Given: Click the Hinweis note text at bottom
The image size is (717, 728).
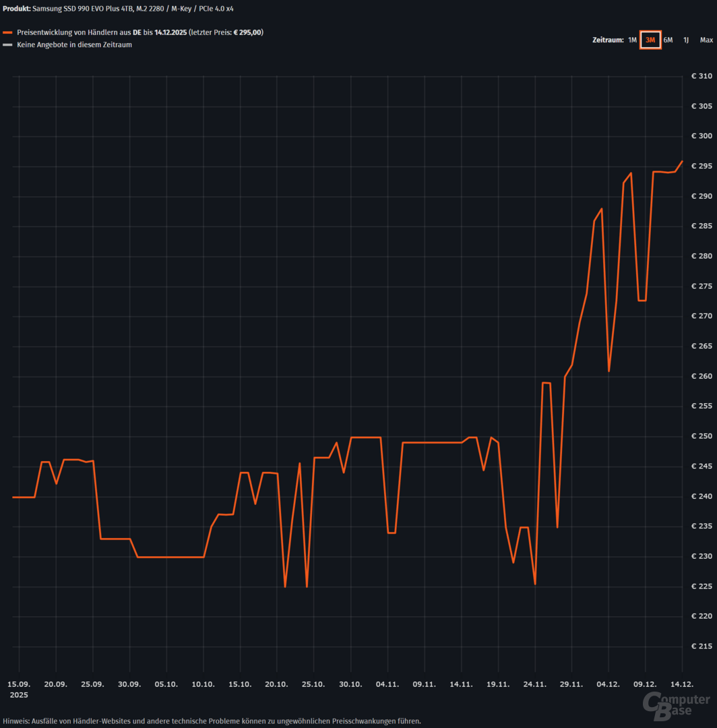Looking at the screenshot, I should point(212,721).
